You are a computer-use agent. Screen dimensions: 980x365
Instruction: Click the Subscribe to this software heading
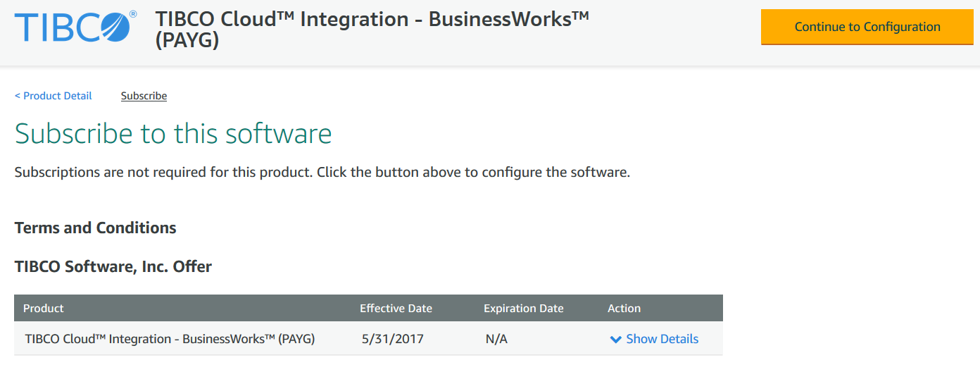[172, 133]
